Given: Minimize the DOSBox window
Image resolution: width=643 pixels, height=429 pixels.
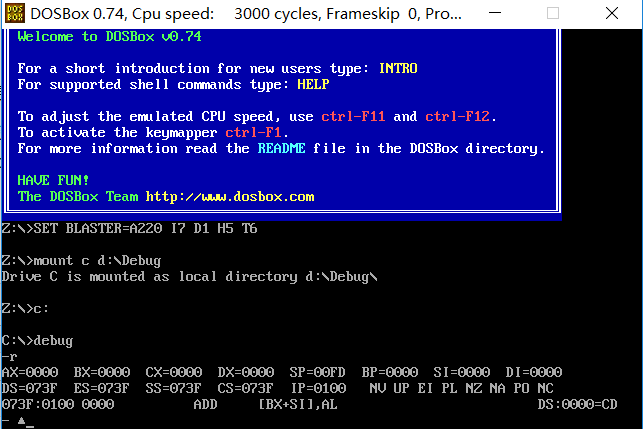Looking at the screenshot, I should click(495, 13).
